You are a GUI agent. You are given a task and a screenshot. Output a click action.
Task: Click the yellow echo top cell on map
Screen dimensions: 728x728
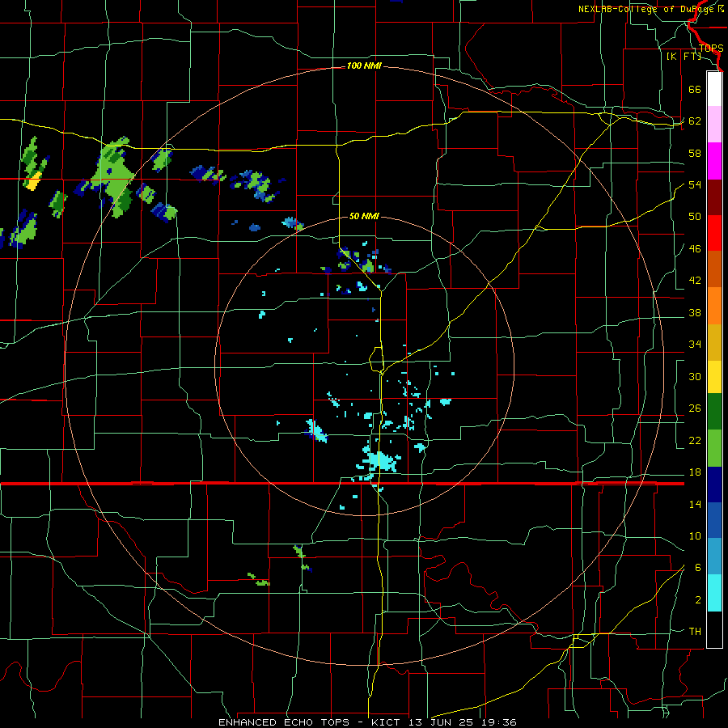coord(34,180)
